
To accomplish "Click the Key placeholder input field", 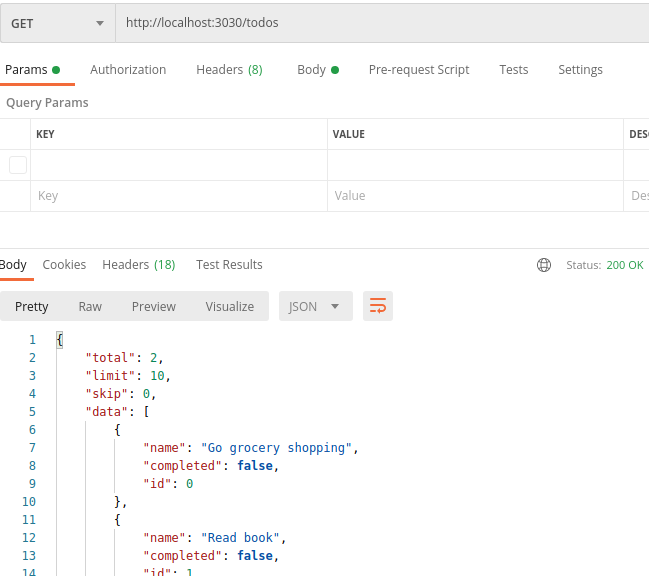I will pos(179,196).
